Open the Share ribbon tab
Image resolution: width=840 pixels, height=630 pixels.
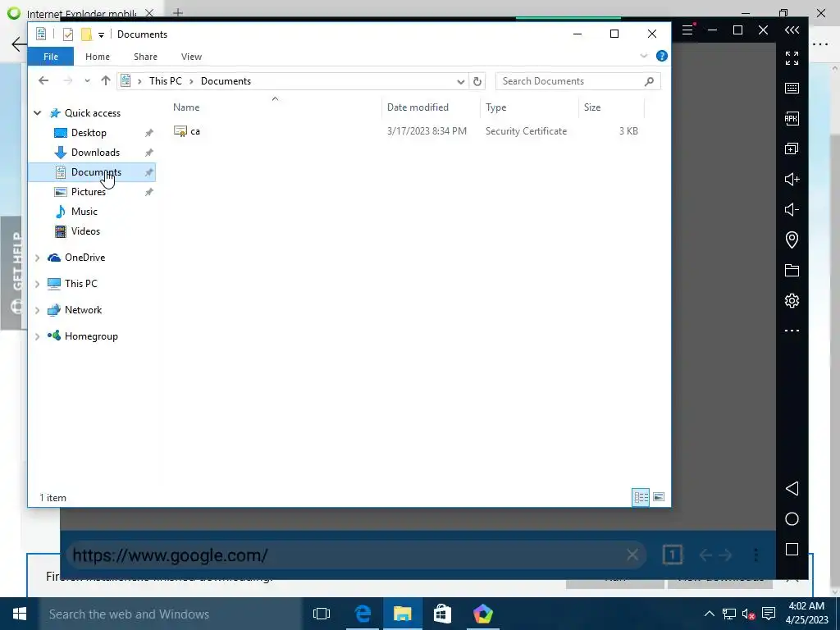point(146,57)
